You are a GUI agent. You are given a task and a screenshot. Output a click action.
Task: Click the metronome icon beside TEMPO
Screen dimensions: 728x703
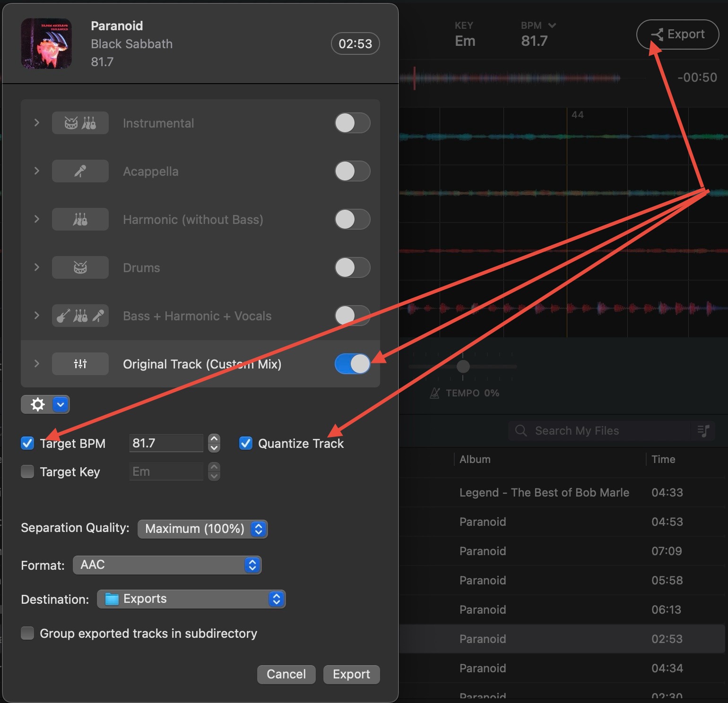[x=434, y=393]
